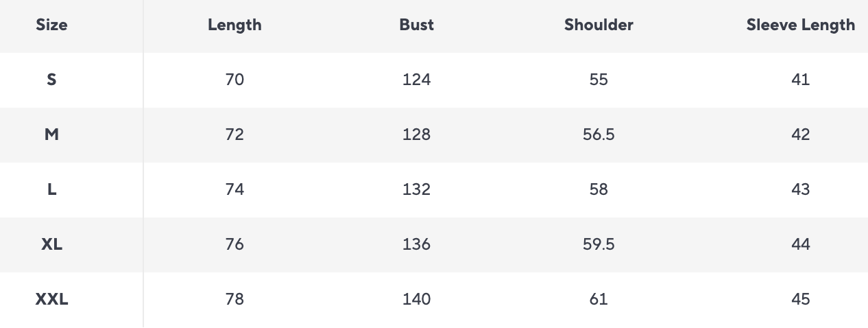Image resolution: width=868 pixels, height=328 pixels.
Task: Click shoulder value 56.5 in M row
Action: 599,134
